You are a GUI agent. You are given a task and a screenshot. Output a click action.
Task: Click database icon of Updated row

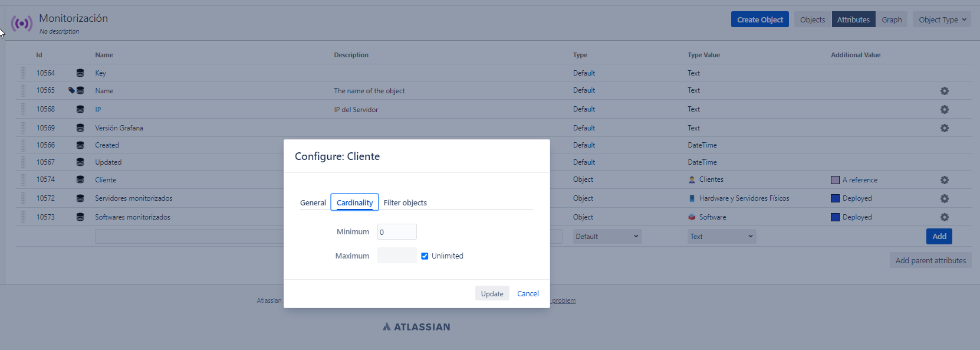pyautogui.click(x=80, y=162)
